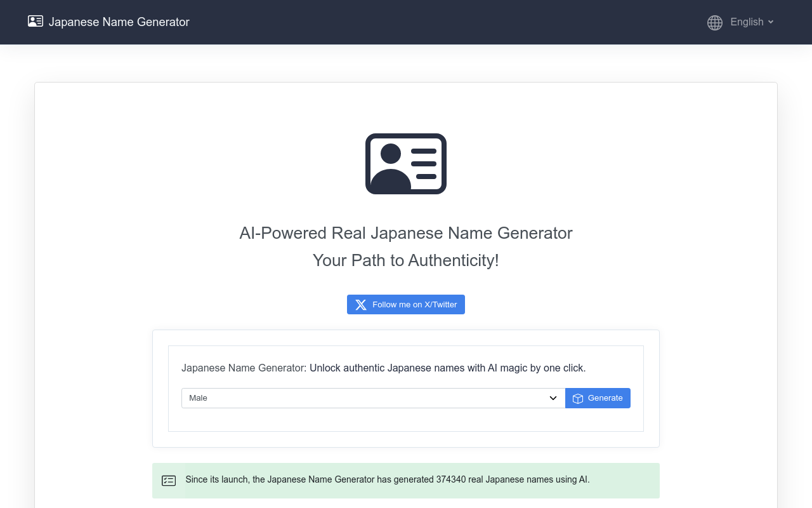Open the gender selection dropdown showing Male
The width and height of the screenshot is (812, 508).
373,398
